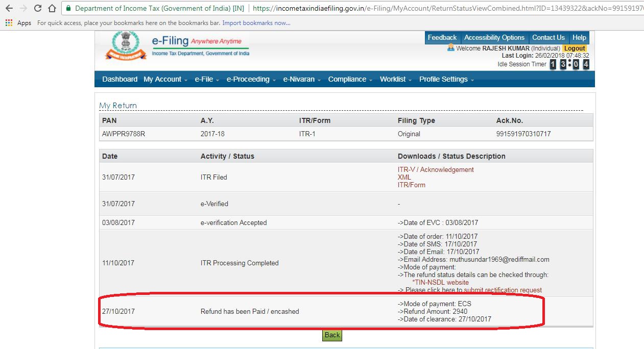
Task: Expand the e-File dropdown menu
Action: pos(207,79)
